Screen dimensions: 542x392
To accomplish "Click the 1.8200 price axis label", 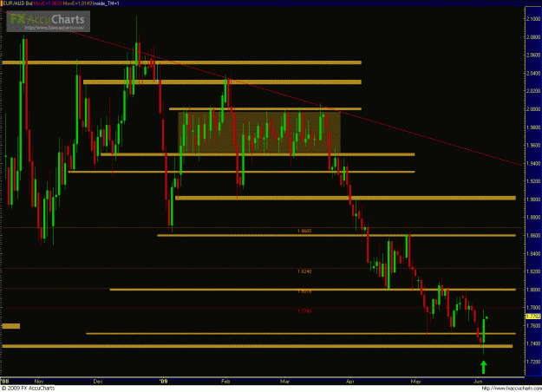I will (x=533, y=271).
